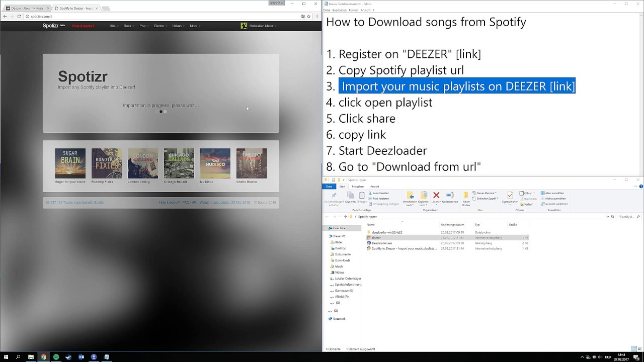The width and height of the screenshot is (644, 362).
Task: Open the Sebastian.Meier user dropdown
Action: (264, 26)
